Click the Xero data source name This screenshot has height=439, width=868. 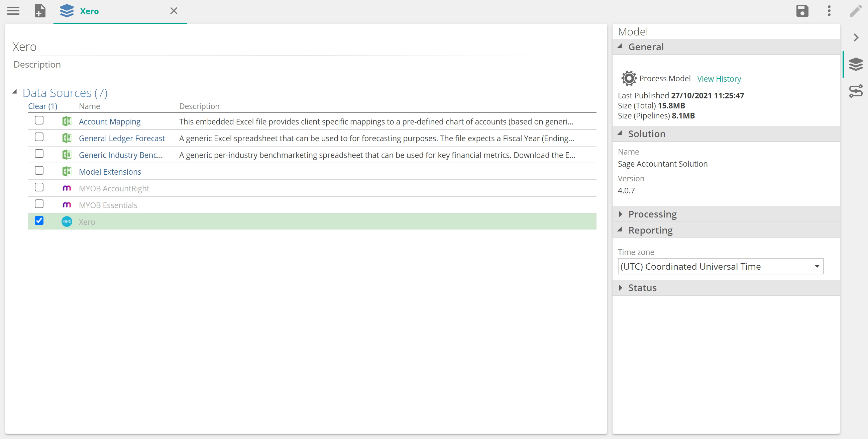87,222
